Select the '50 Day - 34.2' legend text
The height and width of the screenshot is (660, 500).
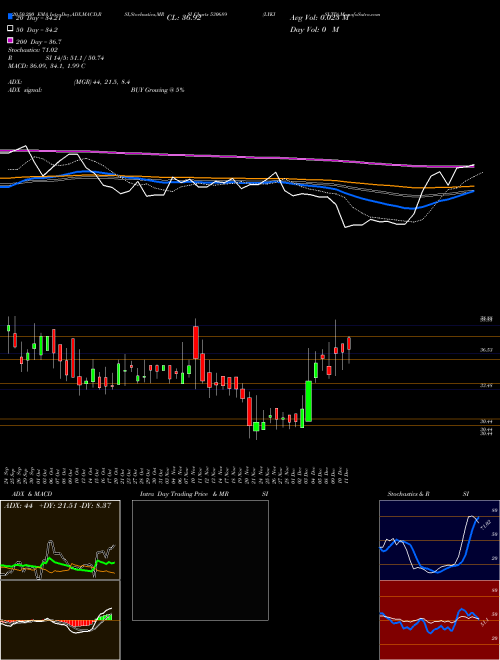pyautogui.click(x=37, y=30)
